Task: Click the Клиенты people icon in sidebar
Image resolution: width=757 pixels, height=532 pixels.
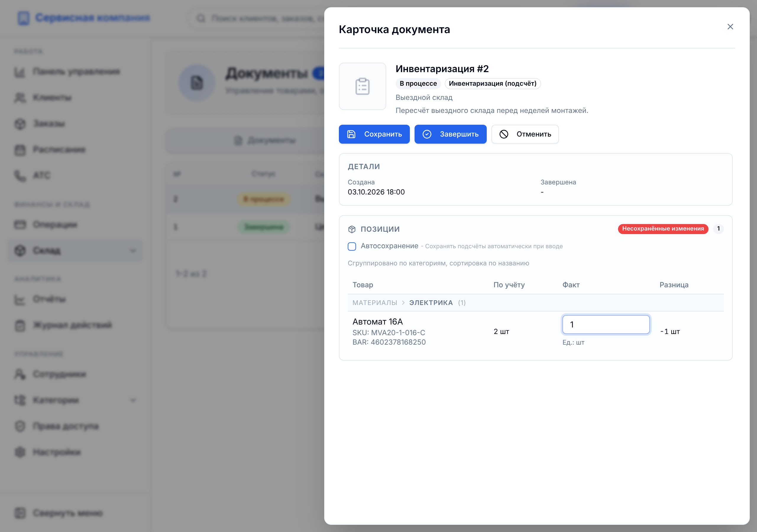Action: pyautogui.click(x=20, y=98)
